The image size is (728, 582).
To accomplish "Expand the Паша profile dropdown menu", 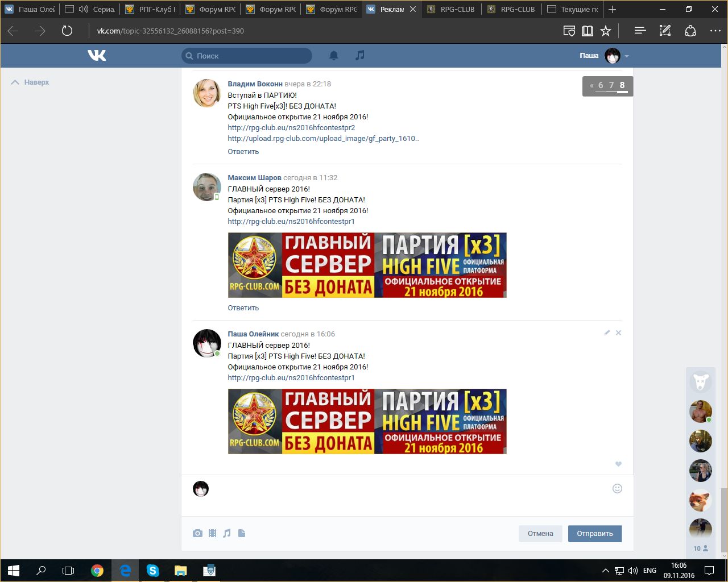I will (627, 56).
